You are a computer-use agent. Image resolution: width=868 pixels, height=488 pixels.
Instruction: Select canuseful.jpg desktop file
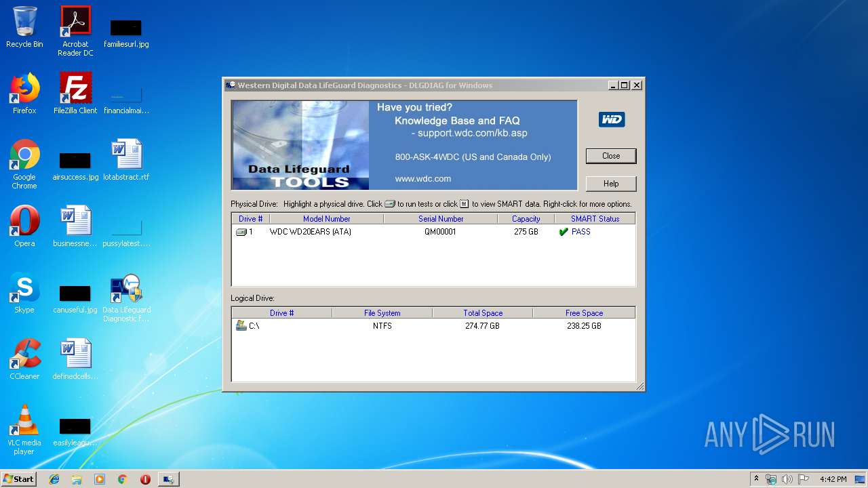pyautogui.click(x=75, y=298)
